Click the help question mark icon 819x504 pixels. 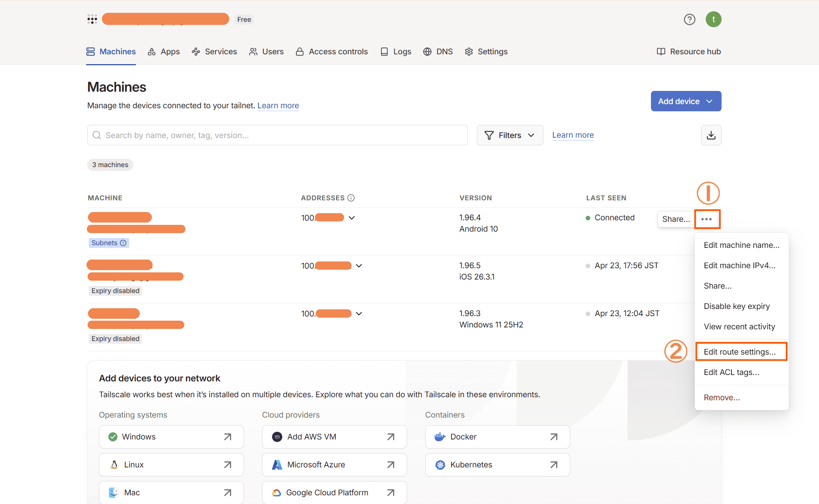click(689, 19)
